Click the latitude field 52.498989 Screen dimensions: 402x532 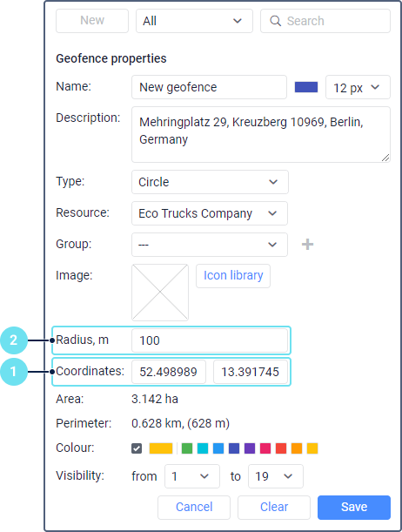click(169, 372)
